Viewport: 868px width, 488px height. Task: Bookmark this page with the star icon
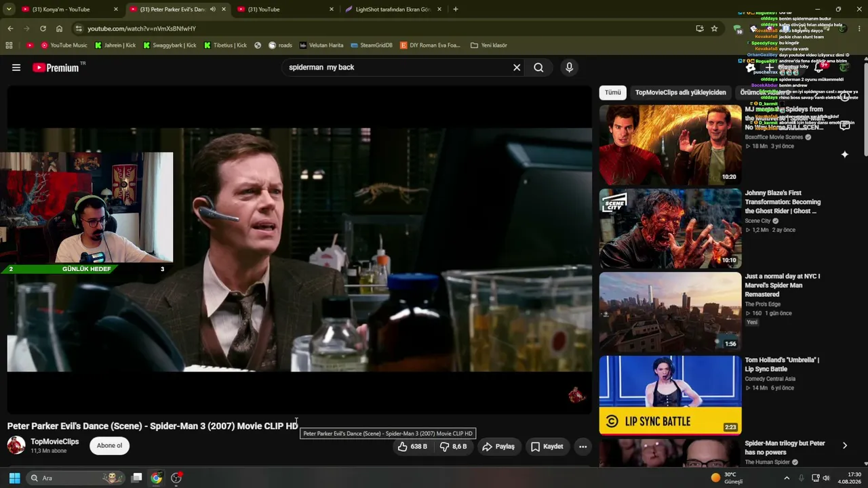(714, 28)
